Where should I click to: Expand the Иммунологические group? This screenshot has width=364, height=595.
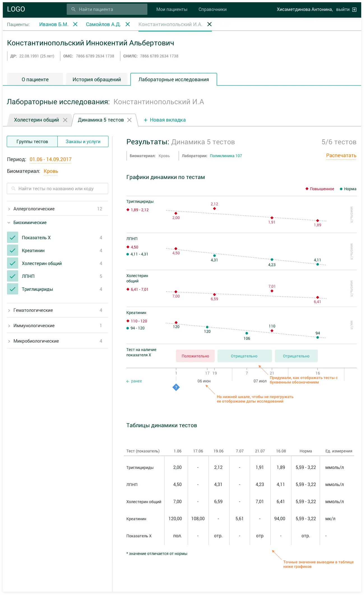[x=57, y=326]
